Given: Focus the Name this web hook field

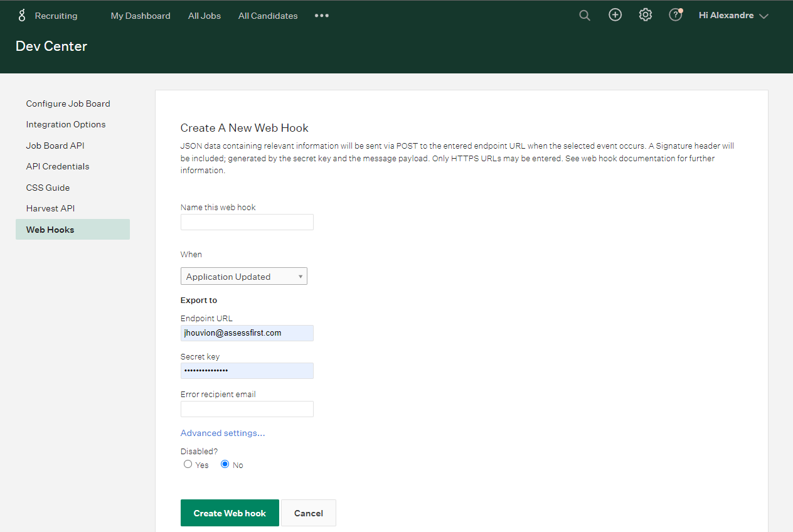Looking at the screenshot, I should click(x=247, y=222).
